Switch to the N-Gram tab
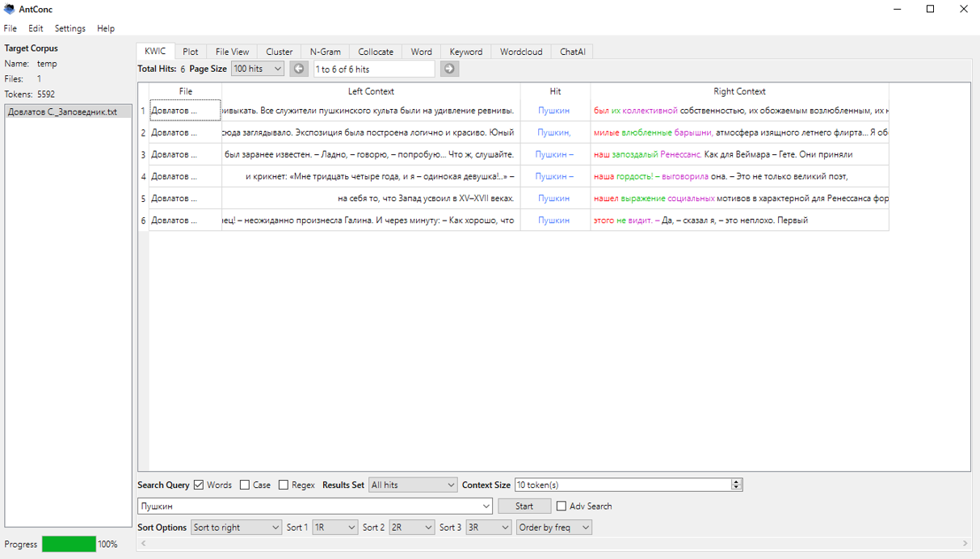Screen dimensions: 980x559 pos(326,52)
